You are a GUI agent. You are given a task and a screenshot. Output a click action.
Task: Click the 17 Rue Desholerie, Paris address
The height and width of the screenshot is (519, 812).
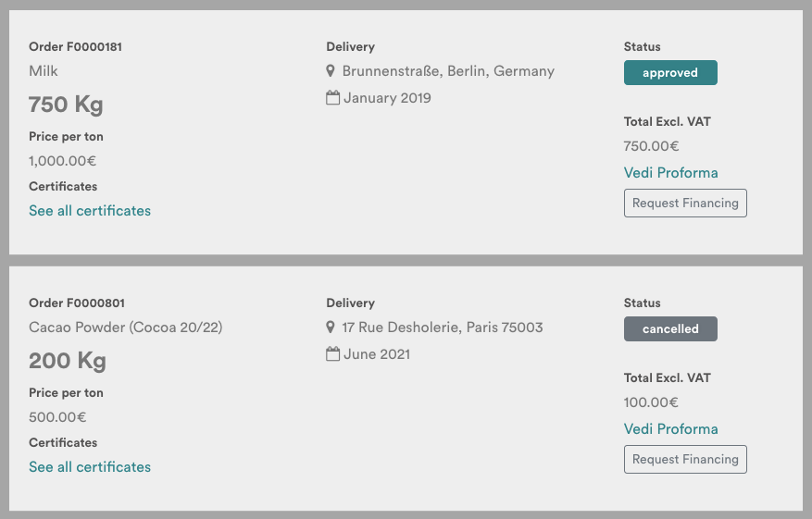coord(443,327)
